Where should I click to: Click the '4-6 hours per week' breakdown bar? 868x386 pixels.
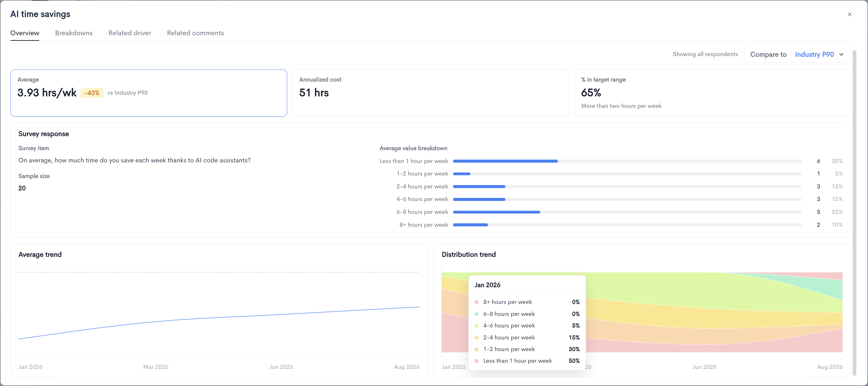click(x=627, y=199)
